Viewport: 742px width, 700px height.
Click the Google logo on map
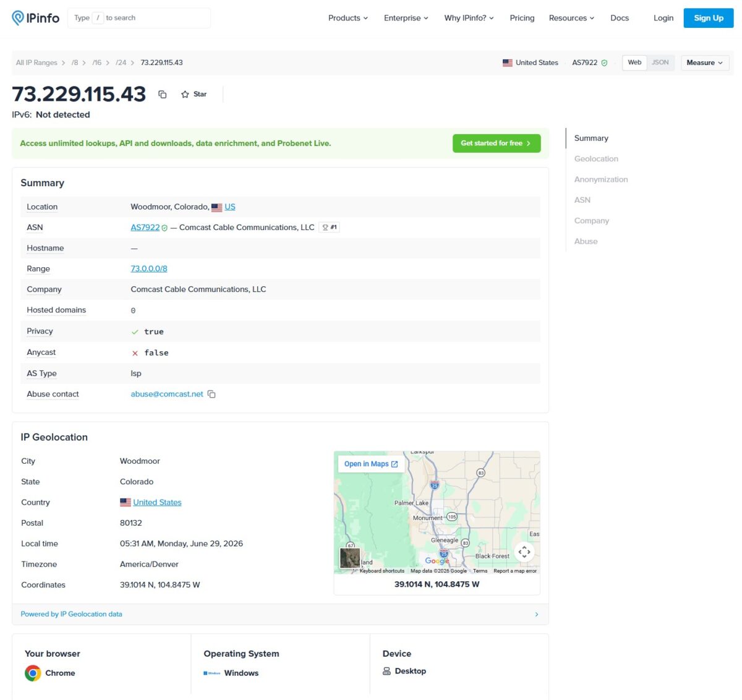(x=437, y=561)
